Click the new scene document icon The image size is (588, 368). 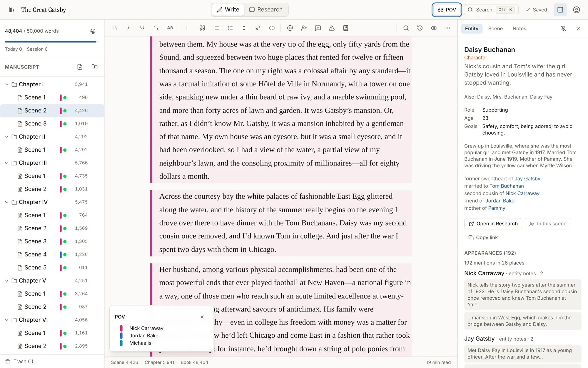point(80,67)
